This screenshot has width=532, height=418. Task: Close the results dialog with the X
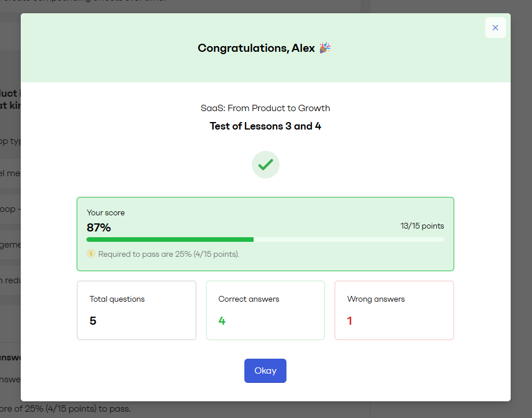tap(495, 28)
